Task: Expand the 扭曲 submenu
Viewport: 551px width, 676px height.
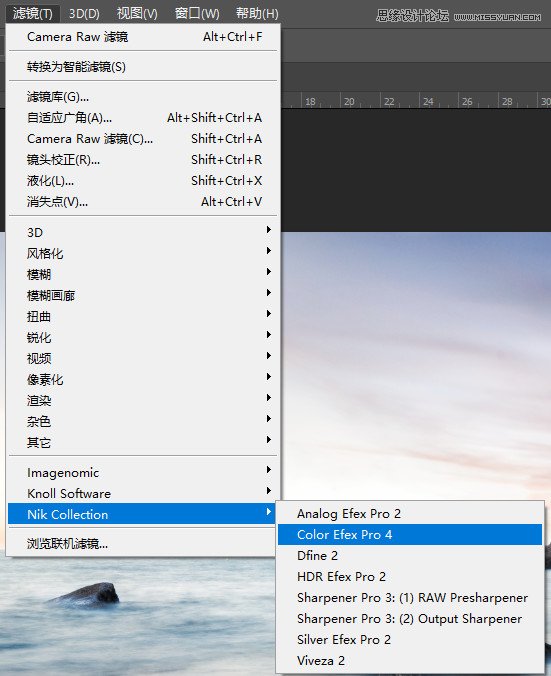Action: tap(143, 316)
